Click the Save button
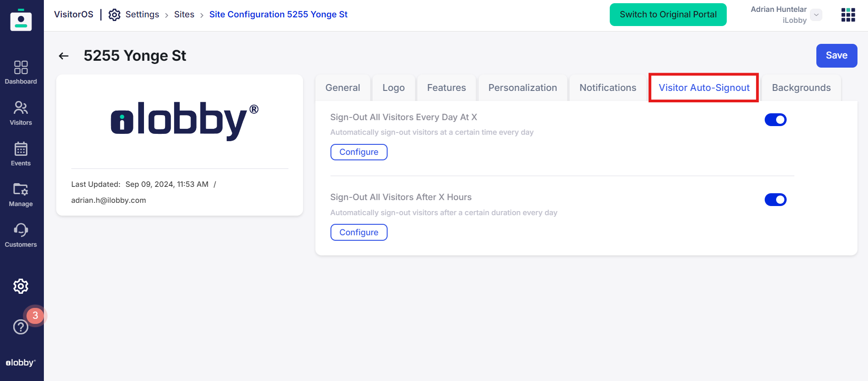The width and height of the screenshot is (868, 381). (836, 56)
